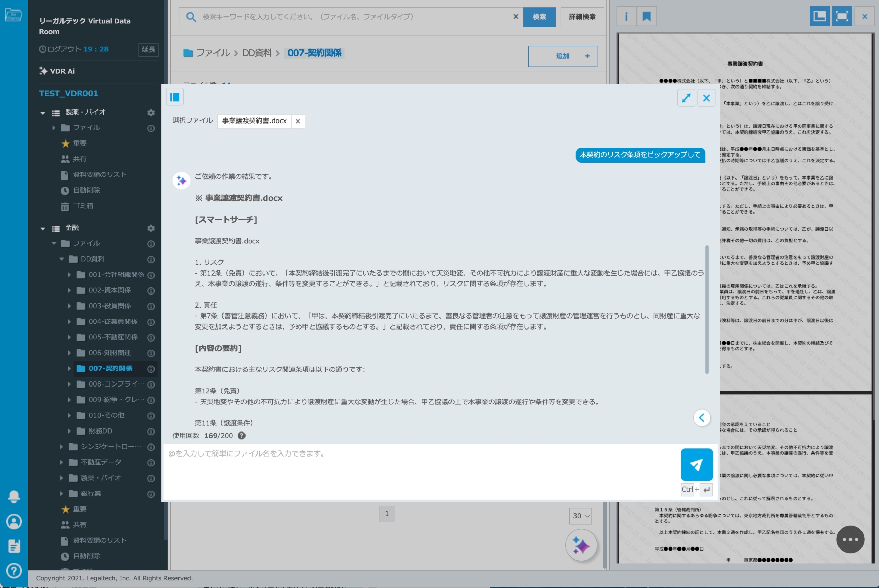Select the 007-契約関係 folder
Screen dimensions: 879x588
(x=110, y=368)
